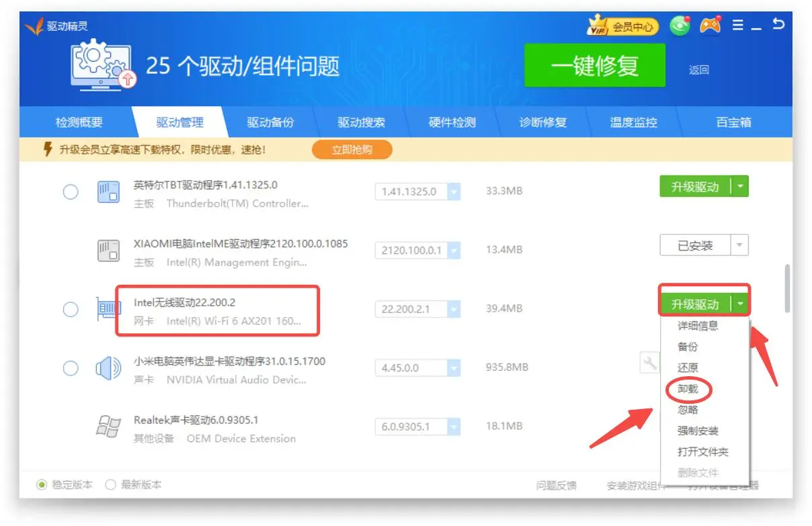Image resolution: width=812 pixels, height=526 pixels.
Task: Click the green 一键修复 button
Action: (594, 66)
